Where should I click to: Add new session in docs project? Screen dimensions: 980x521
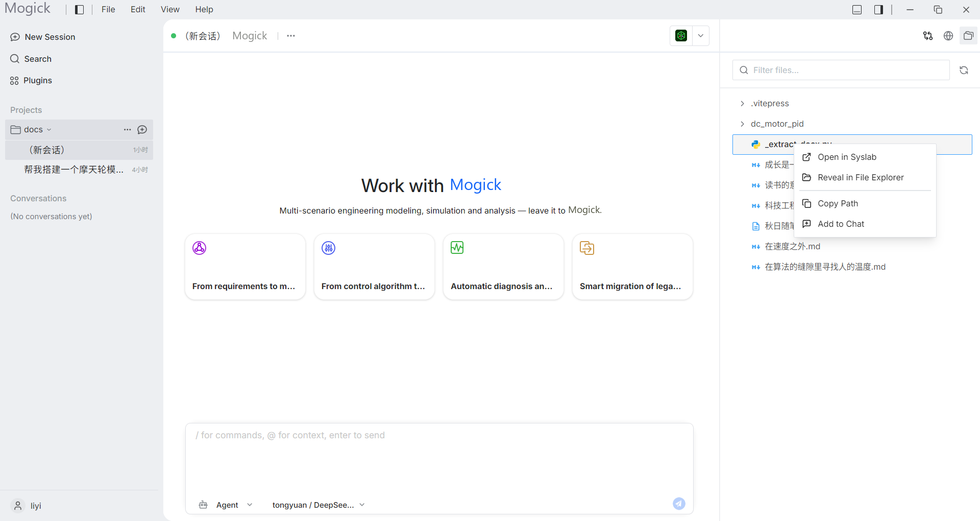coord(142,130)
